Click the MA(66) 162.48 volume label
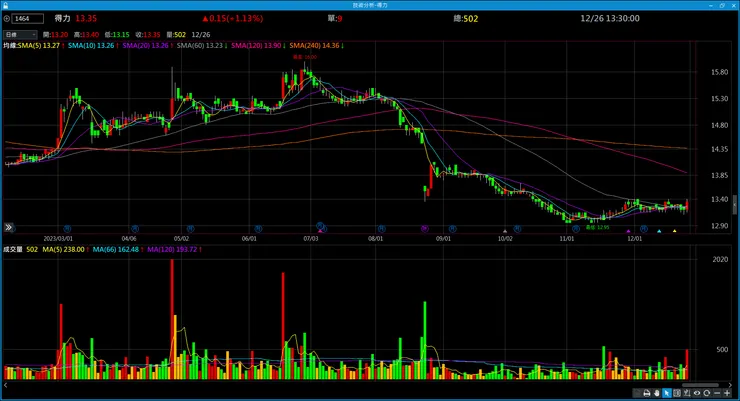The height and width of the screenshot is (401, 740). click(x=116, y=249)
